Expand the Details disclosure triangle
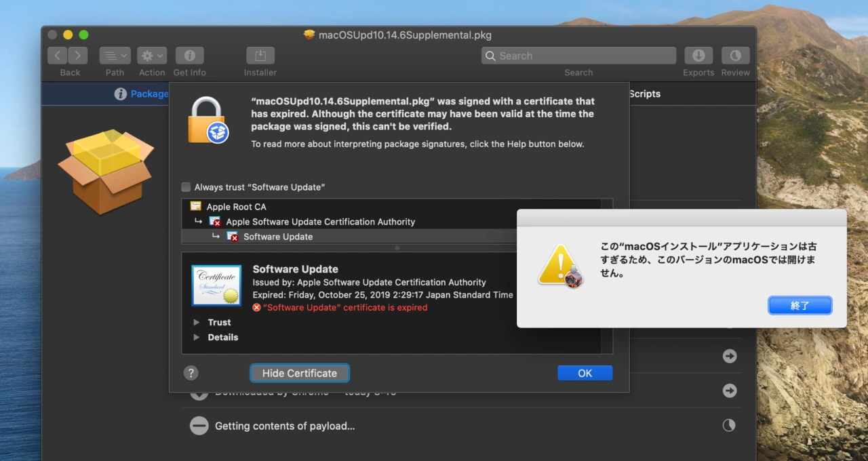Screen dimensions: 868x461 [x=197, y=337]
